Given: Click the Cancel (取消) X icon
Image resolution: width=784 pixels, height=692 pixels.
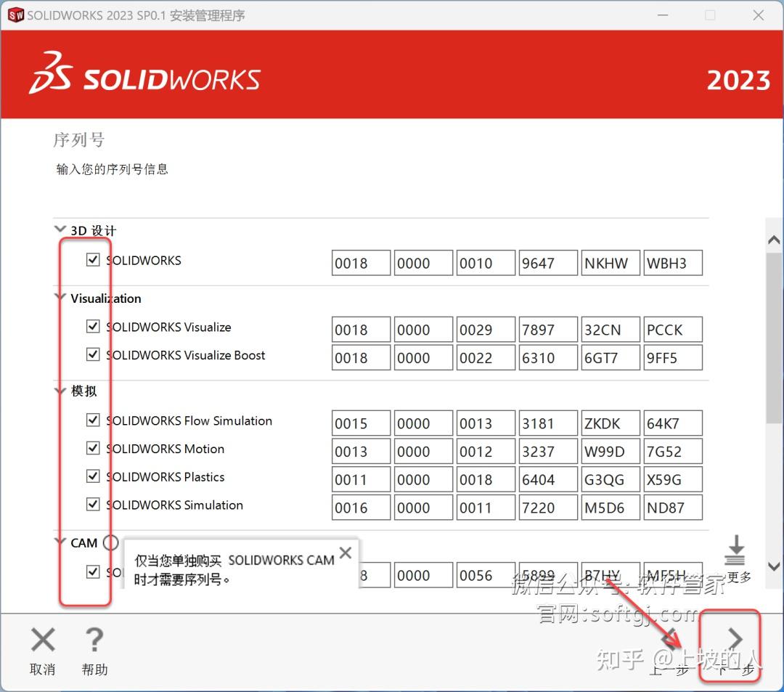Looking at the screenshot, I should click(x=42, y=640).
